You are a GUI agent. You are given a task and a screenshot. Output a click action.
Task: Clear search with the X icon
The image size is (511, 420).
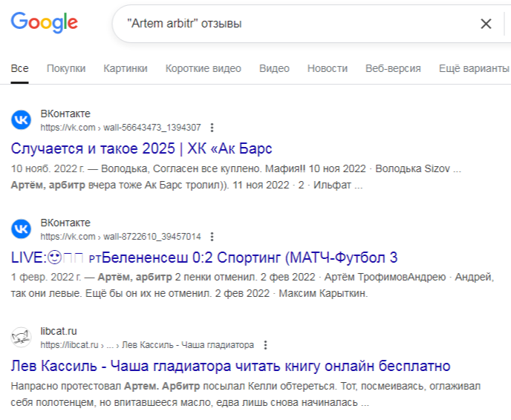point(486,24)
